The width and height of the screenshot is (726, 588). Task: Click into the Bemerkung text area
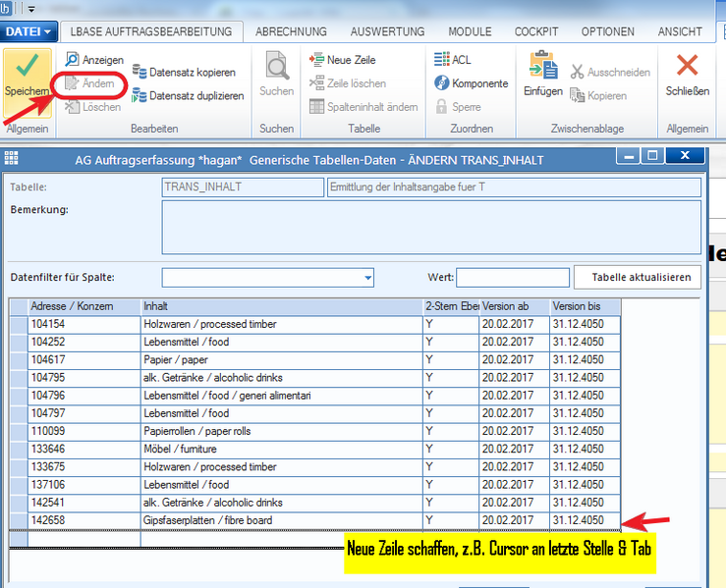[x=431, y=227]
